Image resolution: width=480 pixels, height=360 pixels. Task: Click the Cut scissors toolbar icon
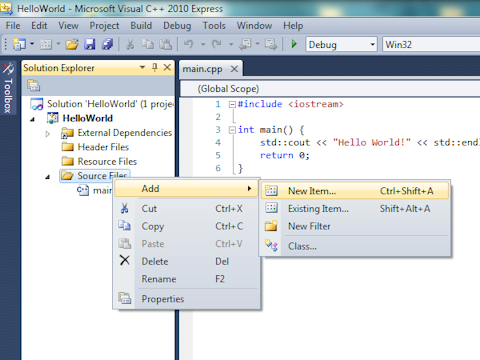(130, 44)
